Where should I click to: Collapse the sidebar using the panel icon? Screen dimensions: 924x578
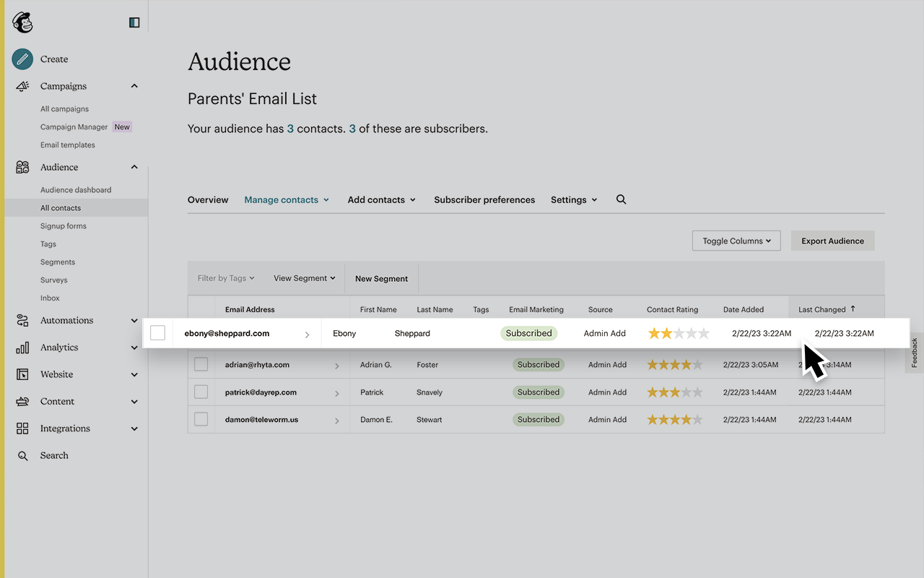(134, 22)
